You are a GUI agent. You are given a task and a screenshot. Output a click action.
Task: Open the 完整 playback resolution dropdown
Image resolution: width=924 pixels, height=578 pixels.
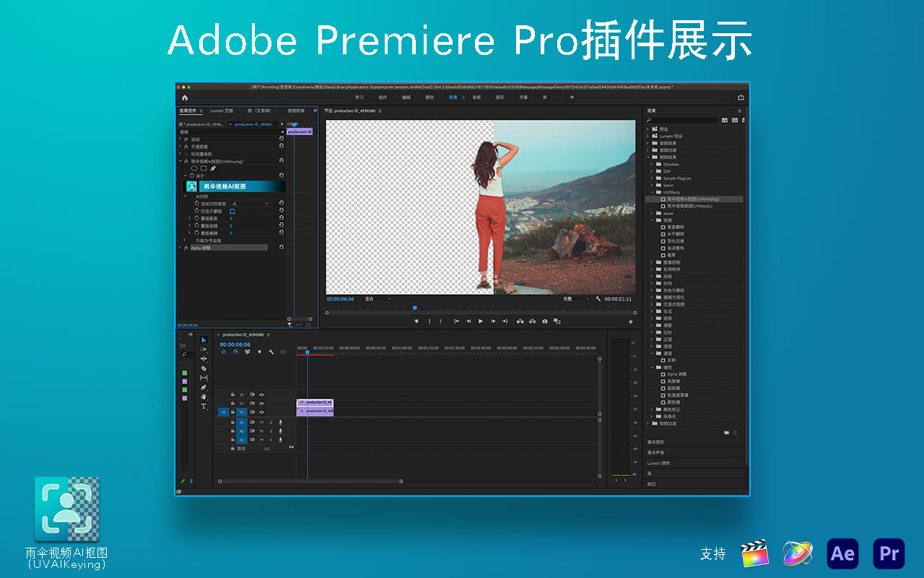pyautogui.click(x=576, y=298)
